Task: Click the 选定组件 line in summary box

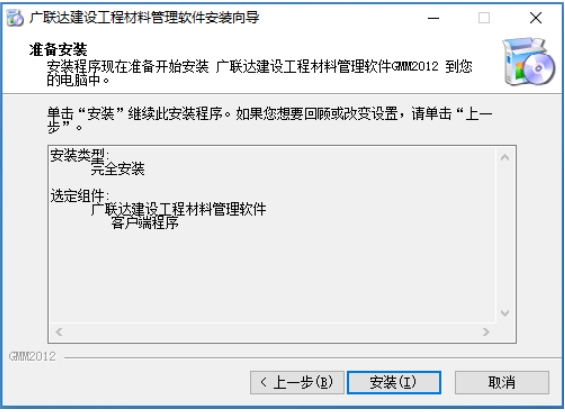Action: [80, 196]
